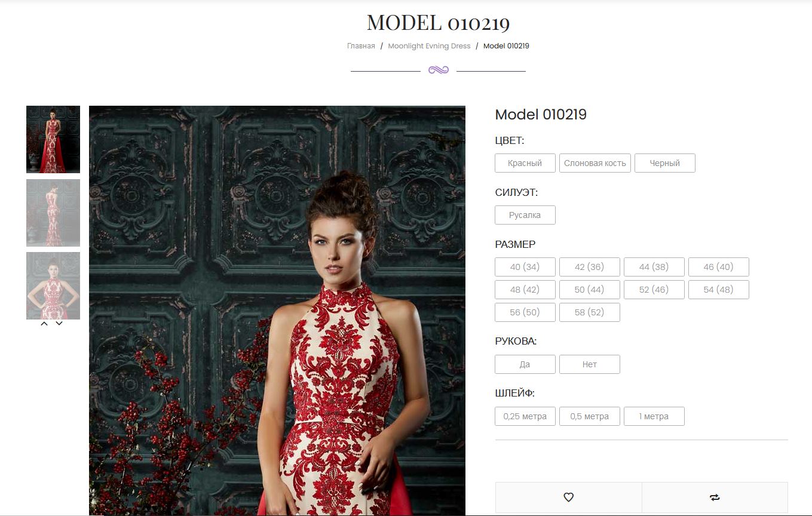View second back-view dress thumbnail
Viewport: 812px width, 516px height.
[53, 213]
